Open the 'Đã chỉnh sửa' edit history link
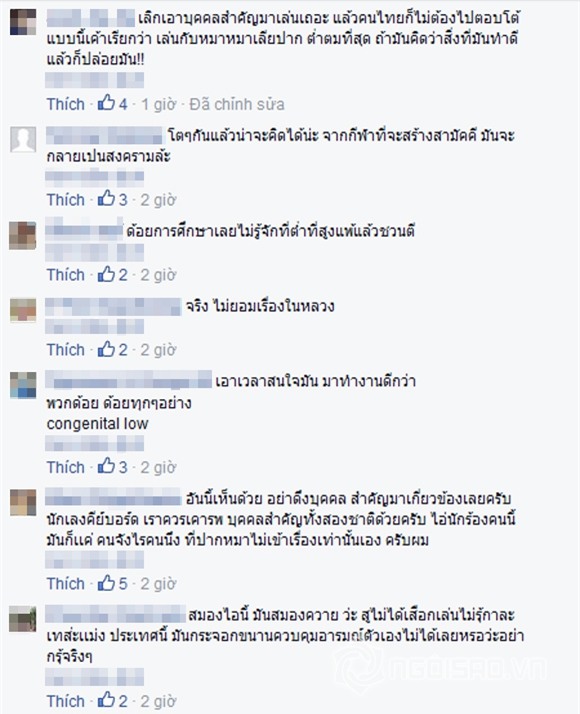The height and width of the screenshot is (714, 580). click(x=237, y=104)
